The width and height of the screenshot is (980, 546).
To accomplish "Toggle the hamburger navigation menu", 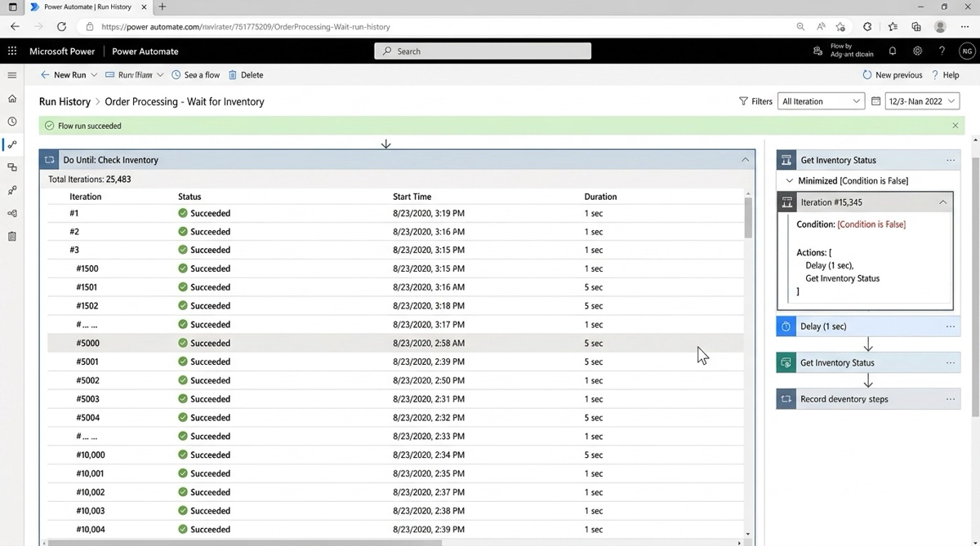I will coord(12,75).
